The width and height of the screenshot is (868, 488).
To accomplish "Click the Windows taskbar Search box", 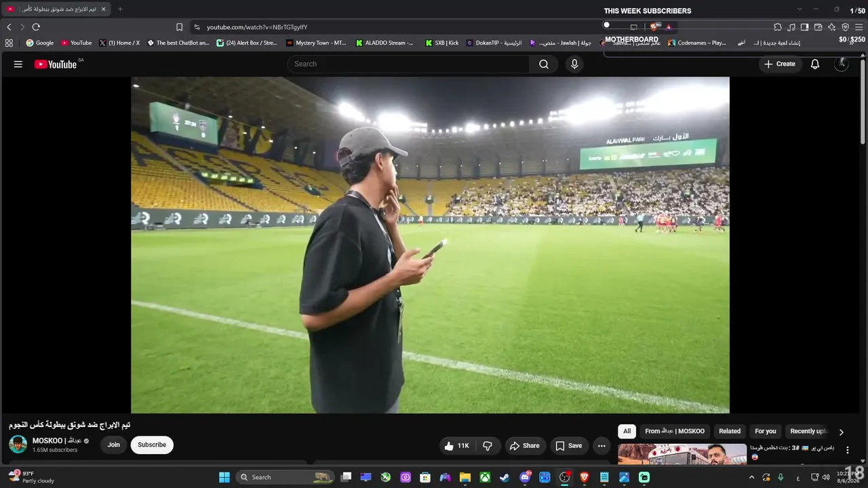I will point(284,477).
